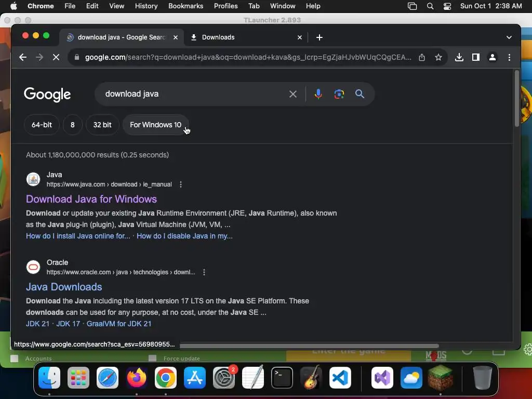
Task: Search by image with Google Lens icon
Action: [339, 94]
